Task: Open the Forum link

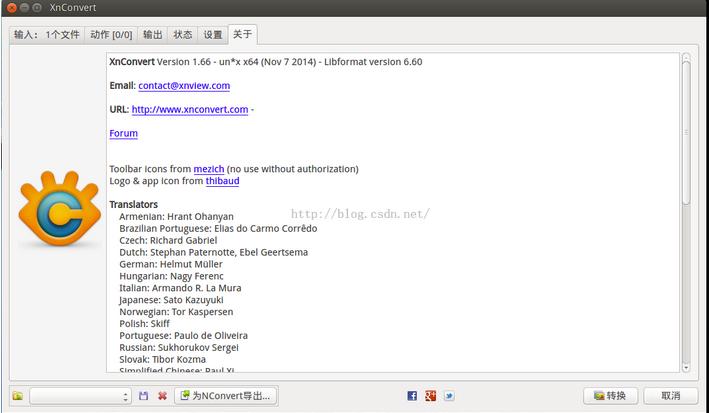Action: click(123, 133)
